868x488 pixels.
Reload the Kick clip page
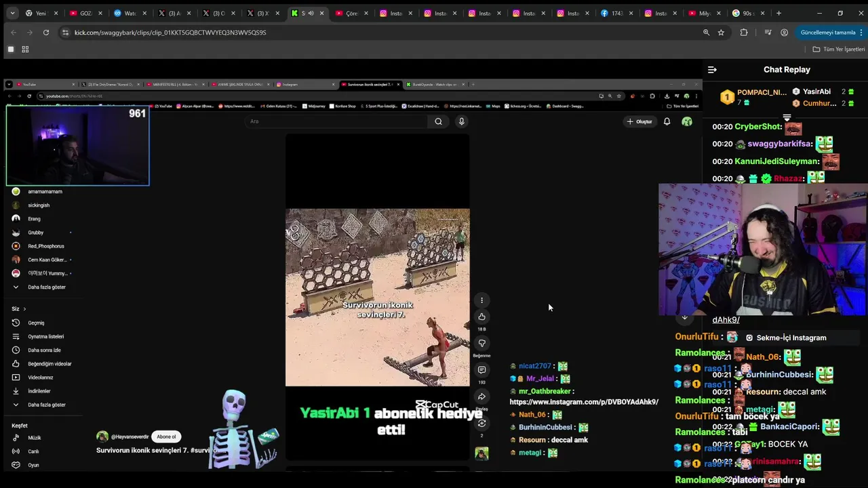(45, 33)
